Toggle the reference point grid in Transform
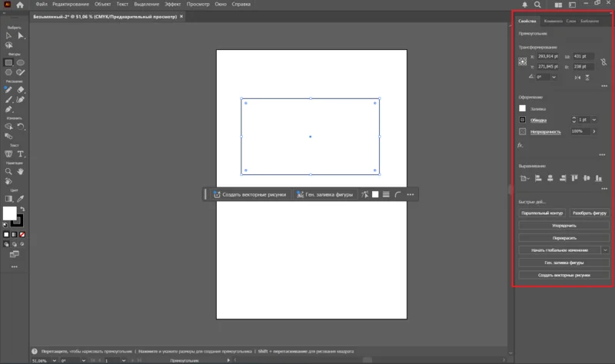The image size is (615, 364). pos(523,61)
